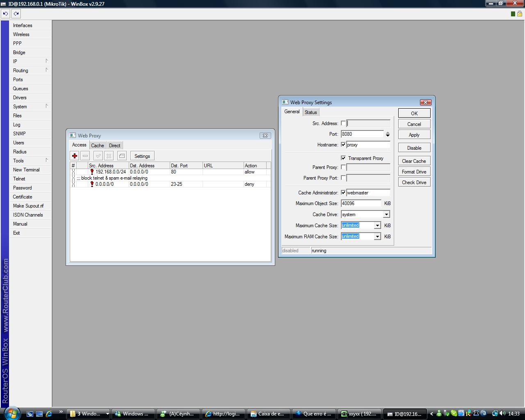Open the Wireless menu item
Viewport: 525px width, 420px height.
(x=31, y=34)
